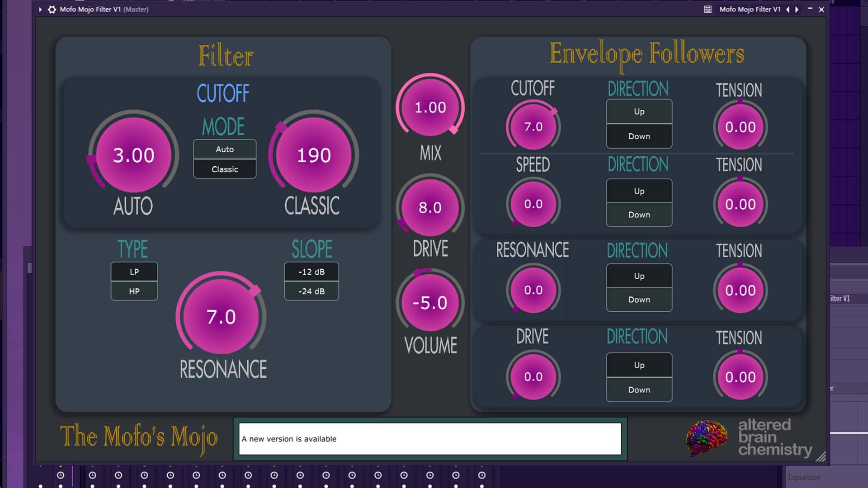This screenshot has height=488, width=868.
Task: Expand the plugin menu arrow in title bar
Action: pyautogui.click(x=40, y=9)
